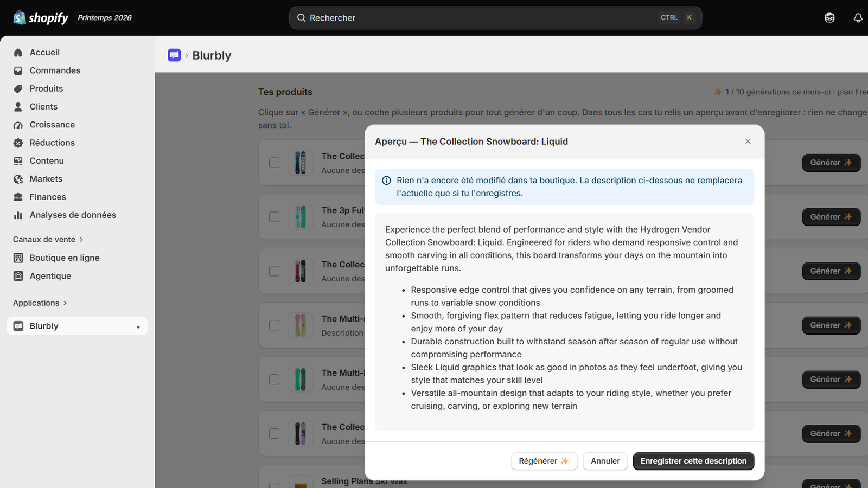Click Générer for The 3p Ful row

(831, 217)
